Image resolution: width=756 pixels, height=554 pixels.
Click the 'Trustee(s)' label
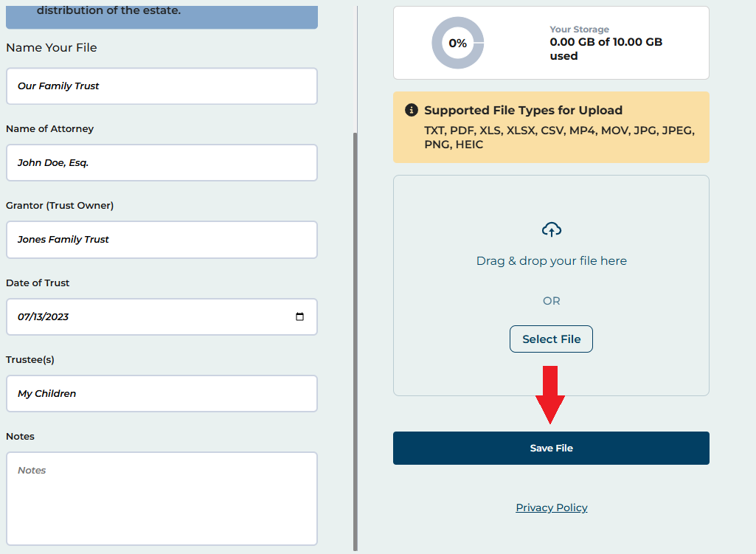tap(30, 360)
